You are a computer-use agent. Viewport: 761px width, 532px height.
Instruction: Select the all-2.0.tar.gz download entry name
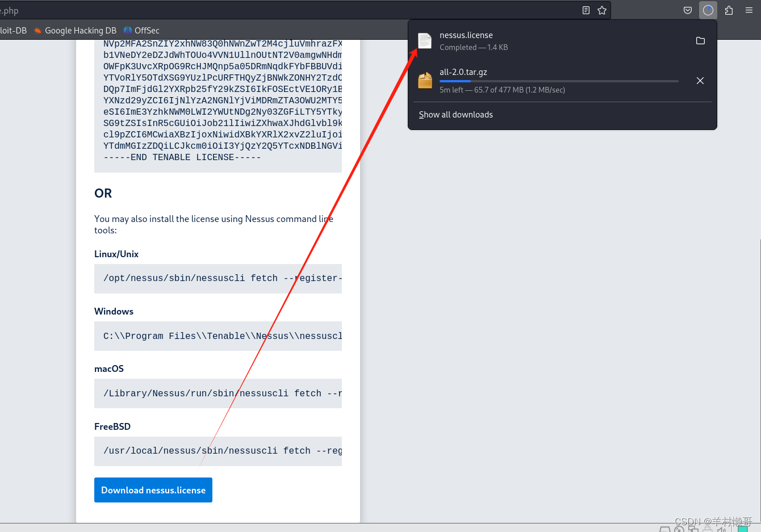point(463,72)
